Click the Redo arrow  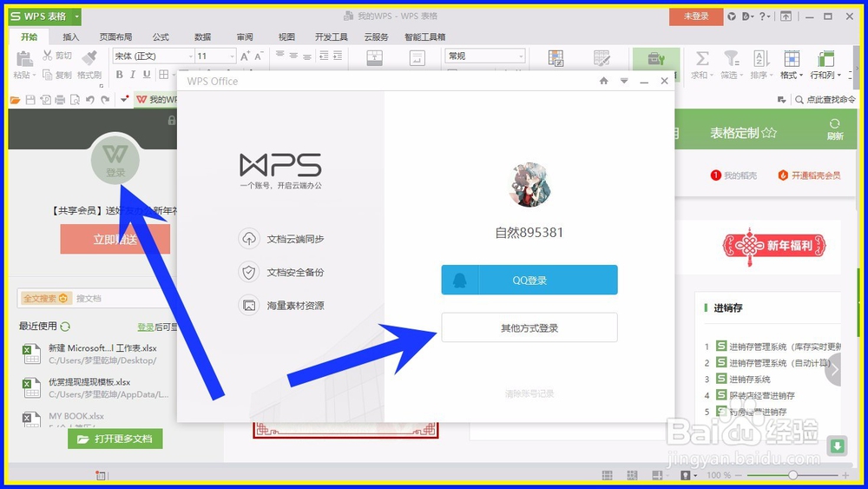pos(105,100)
